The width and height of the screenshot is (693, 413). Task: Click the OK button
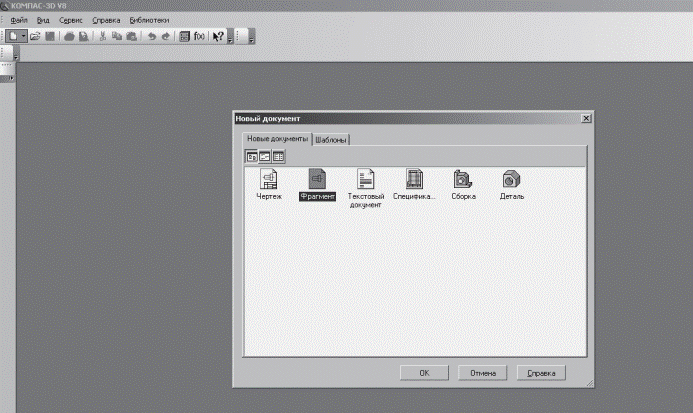click(424, 373)
